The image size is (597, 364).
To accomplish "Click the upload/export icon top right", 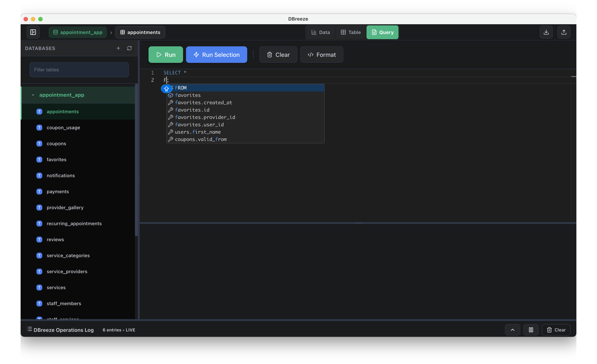I will coord(564,32).
